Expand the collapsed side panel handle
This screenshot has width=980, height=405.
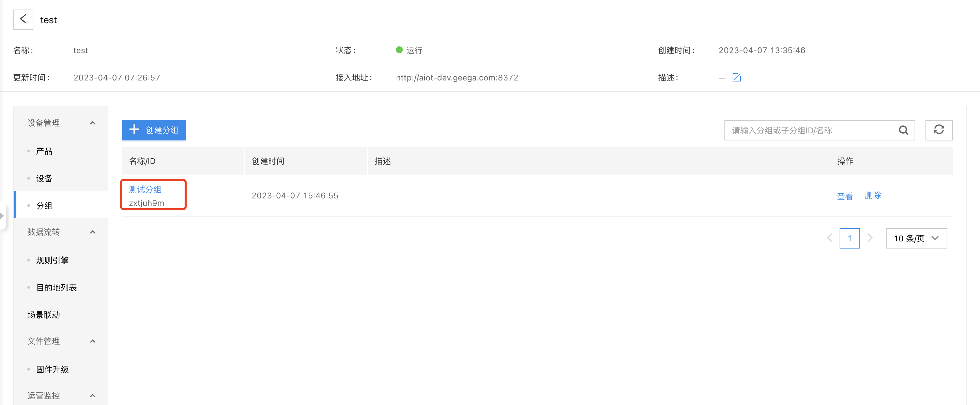pyautogui.click(x=2, y=215)
